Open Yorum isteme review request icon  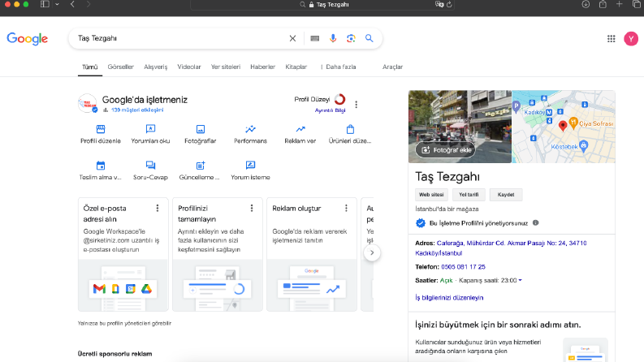tap(251, 166)
